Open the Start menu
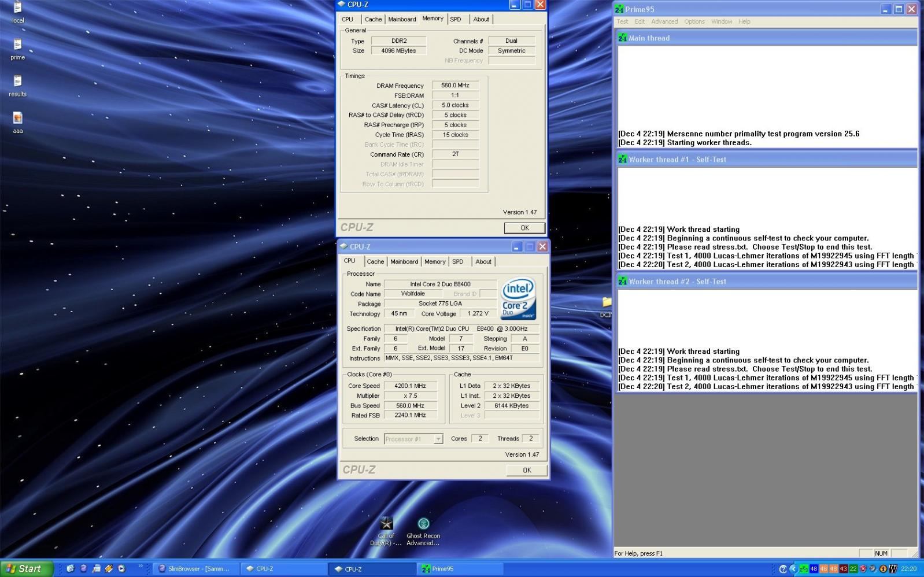Viewport: 924px width, 577px height. pyautogui.click(x=27, y=569)
